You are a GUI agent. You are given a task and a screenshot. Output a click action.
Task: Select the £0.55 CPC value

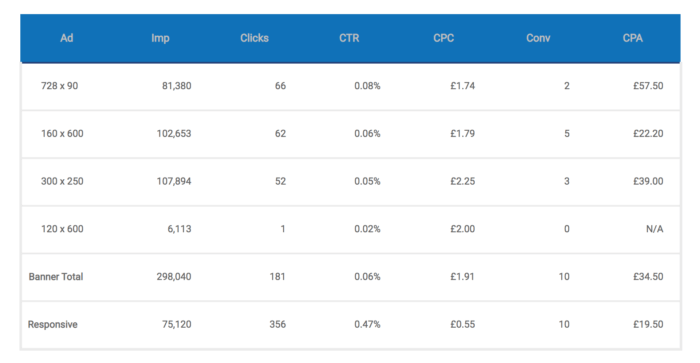(x=462, y=324)
